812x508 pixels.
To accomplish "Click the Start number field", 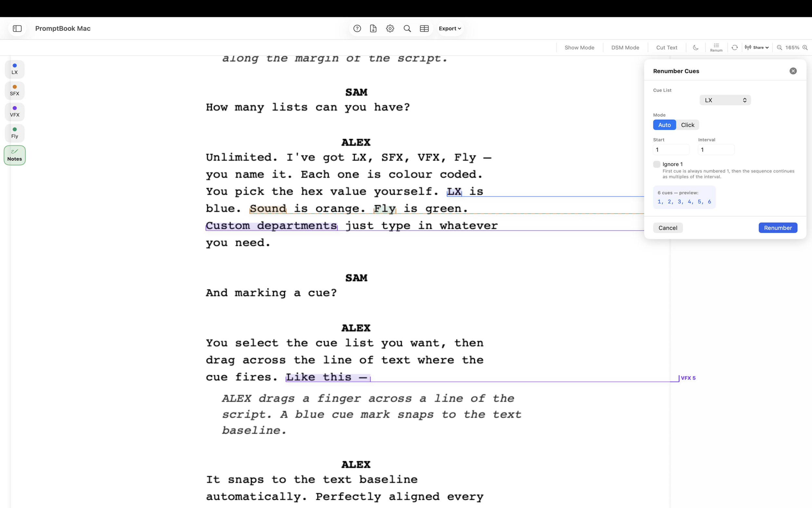I will pos(671,150).
